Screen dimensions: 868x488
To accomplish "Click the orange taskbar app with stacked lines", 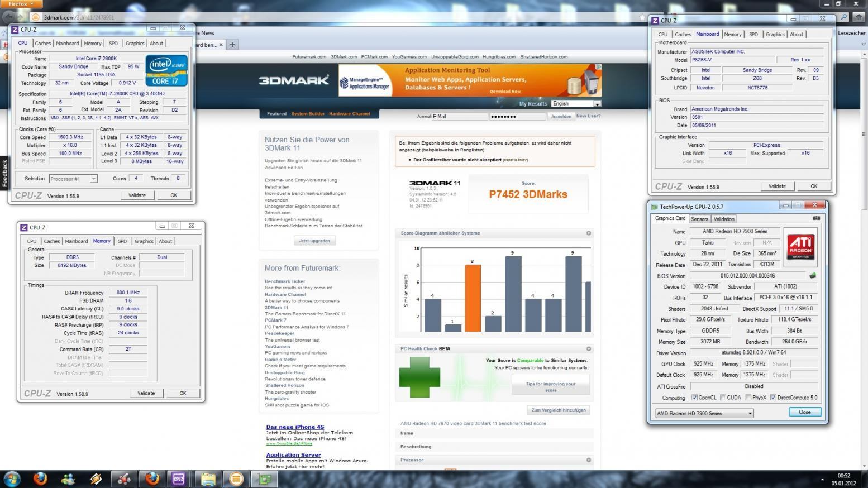I will point(236,479).
